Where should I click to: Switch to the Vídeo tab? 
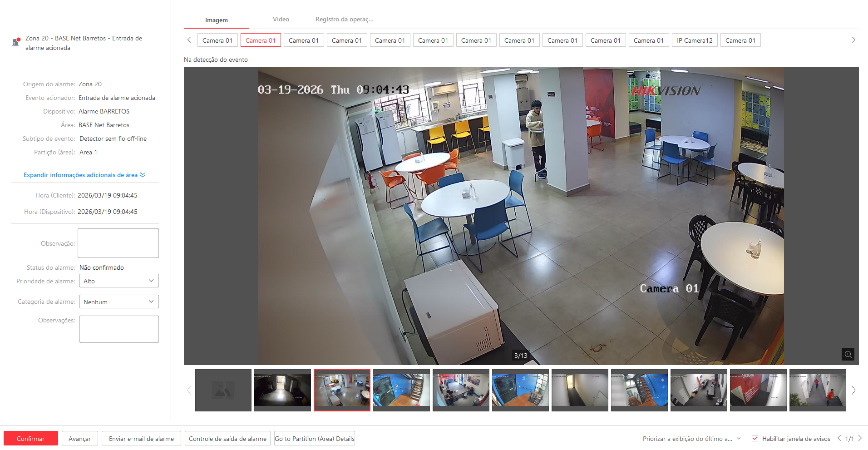[x=281, y=20]
